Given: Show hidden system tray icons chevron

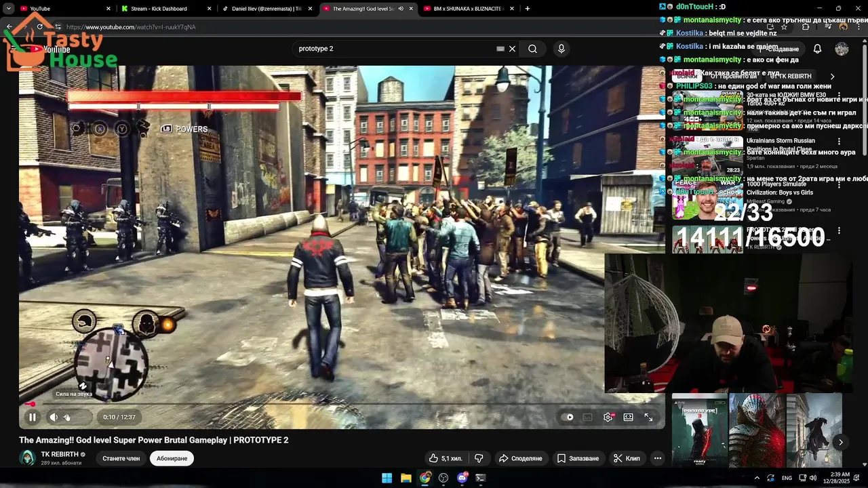Looking at the screenshot, I should pyautogui.click(x=757, y=478).
